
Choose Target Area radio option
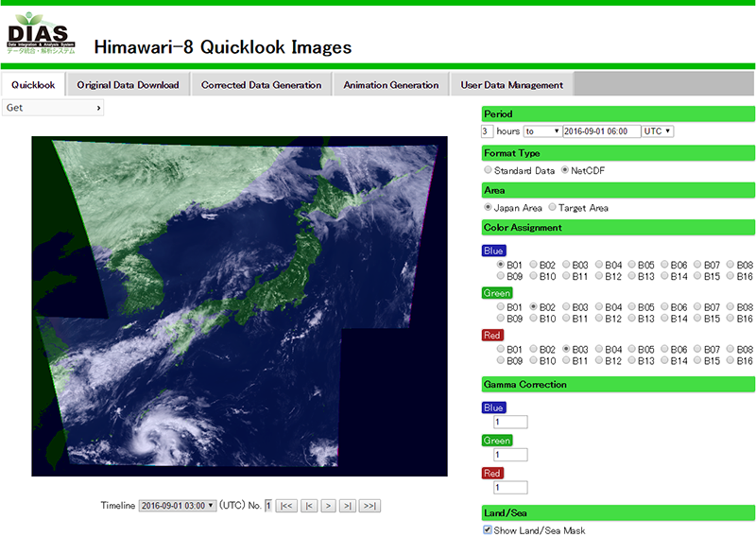pos(552,207)
